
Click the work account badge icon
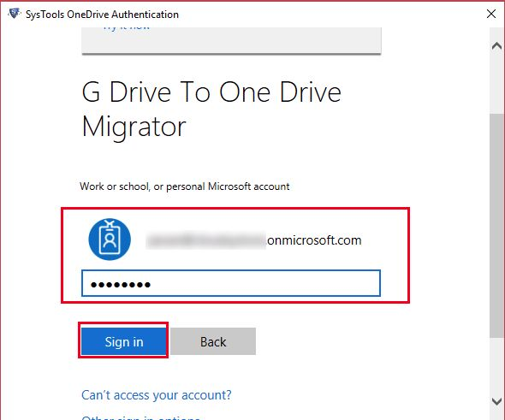(x=110, y=240)
